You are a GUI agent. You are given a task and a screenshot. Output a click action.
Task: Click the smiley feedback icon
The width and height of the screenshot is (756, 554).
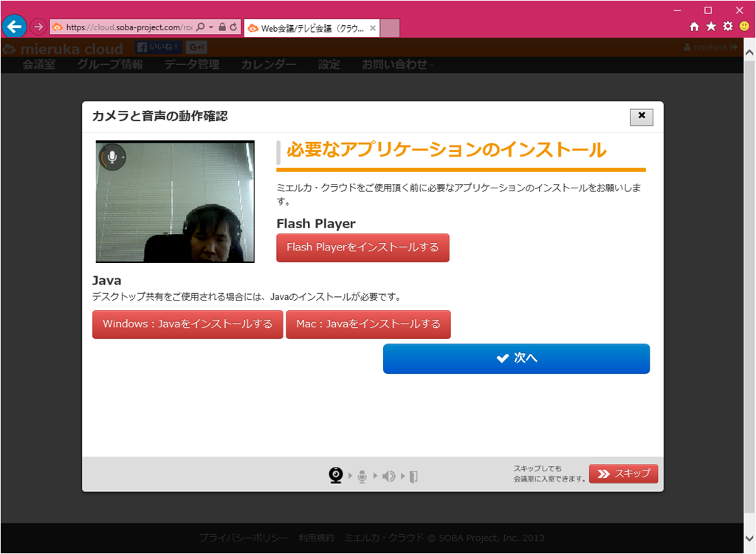coord(744,27)
